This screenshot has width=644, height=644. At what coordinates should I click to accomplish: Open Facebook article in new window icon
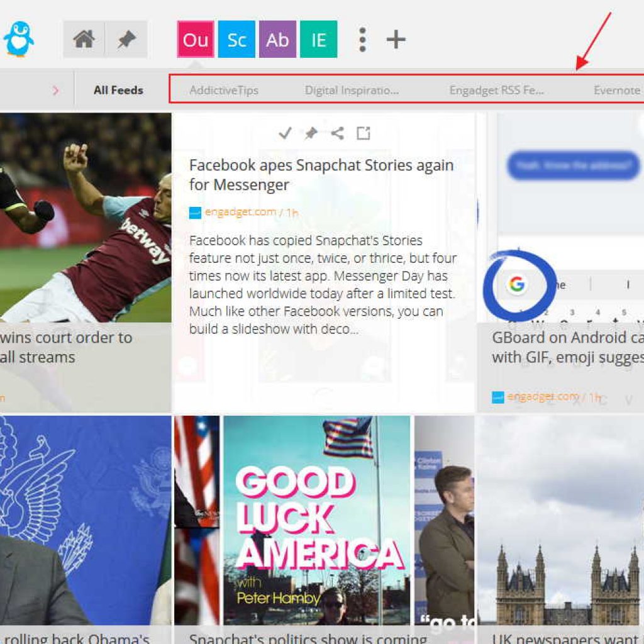pos(363,133)
